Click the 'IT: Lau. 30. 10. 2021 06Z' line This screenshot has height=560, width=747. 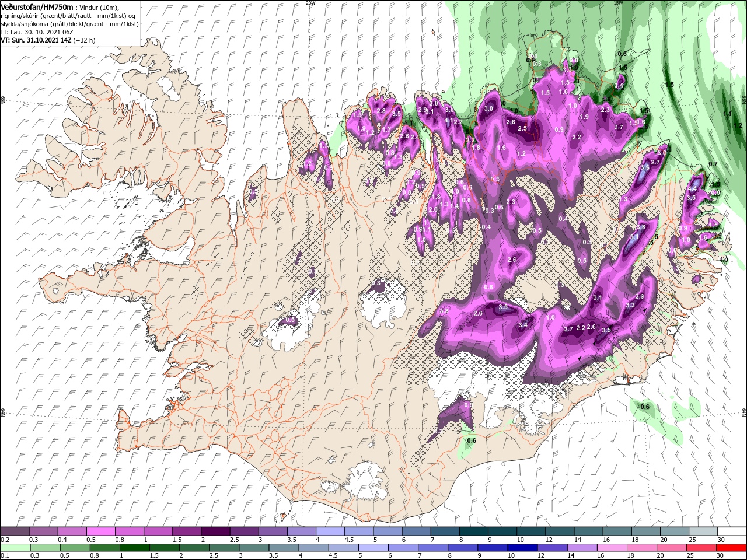click(36, 32)
